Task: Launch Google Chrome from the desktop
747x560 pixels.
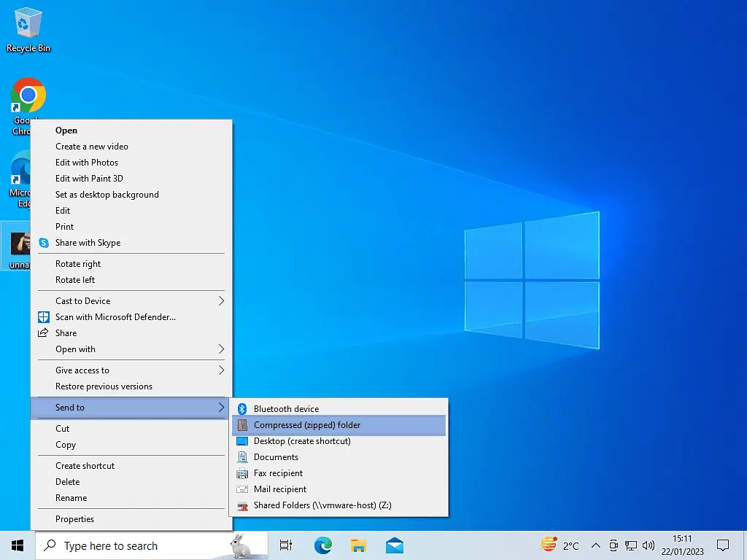Action: 28,95
